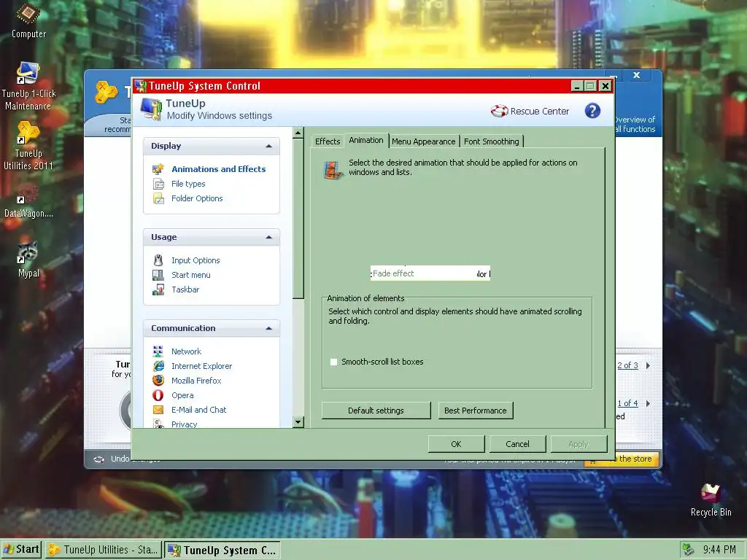Image resolution: width=747 pixels, height=560 pixels.
Task: Open the Internet Explorer settings link
Action: [201, 366]
